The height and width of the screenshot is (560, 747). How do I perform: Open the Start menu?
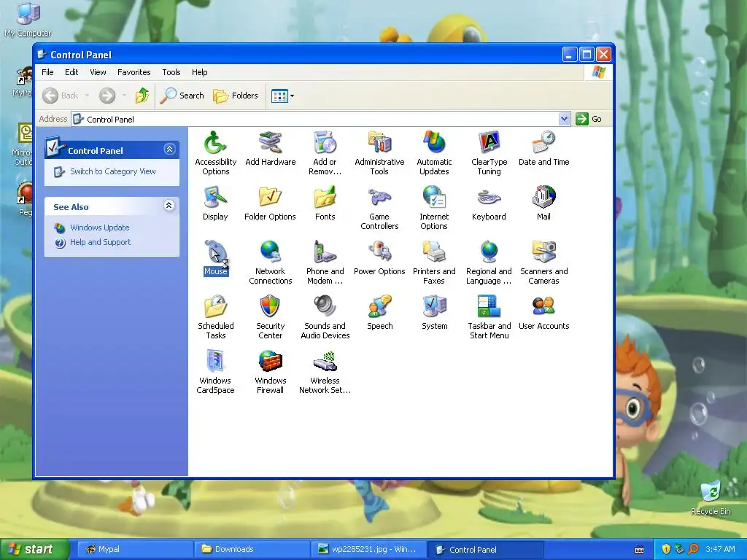click(34, 549)
